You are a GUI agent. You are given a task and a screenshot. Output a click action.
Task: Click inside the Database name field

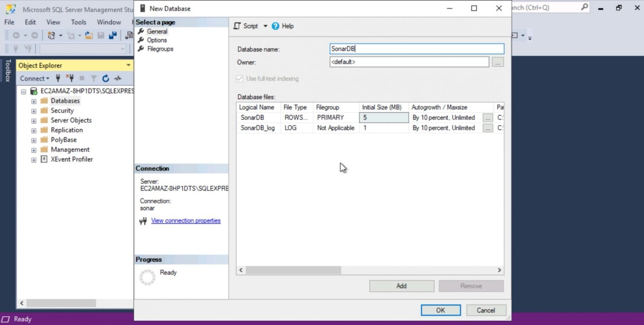pyautogui.click(x=416, y=49)
